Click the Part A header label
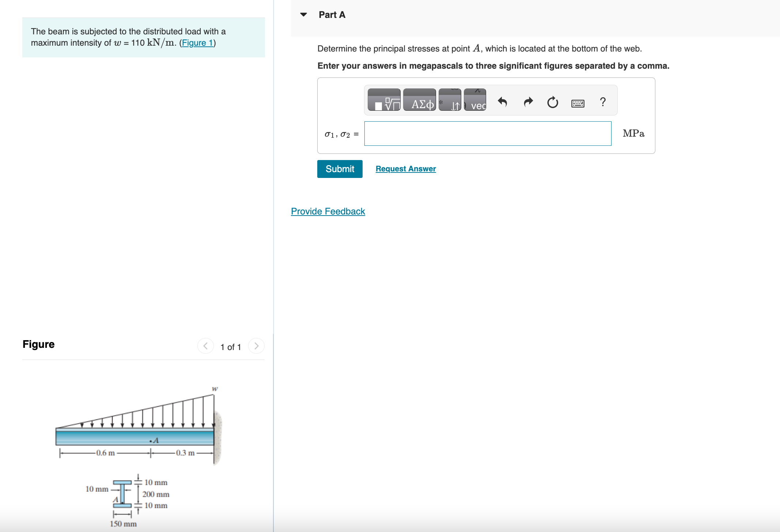The height and width of the screenshot is (532, 780). click(332, 15)
